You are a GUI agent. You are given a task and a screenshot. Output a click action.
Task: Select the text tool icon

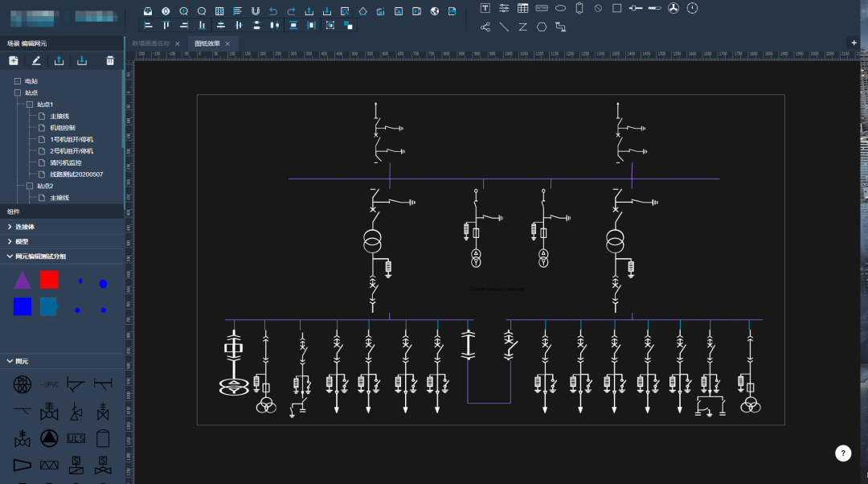485,8
